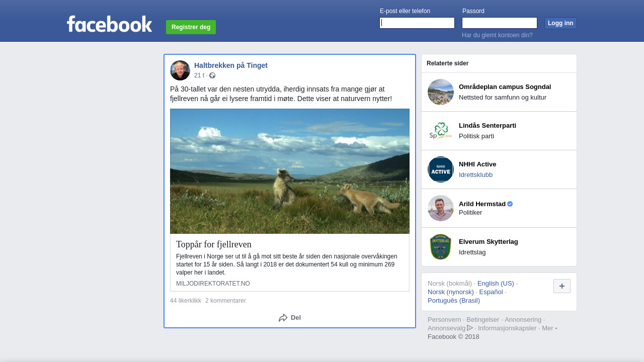The height and width of the screenshot is (362, 644).
Task: Open Elverum Skytterlag page title
Action: [x=489, y=241]
